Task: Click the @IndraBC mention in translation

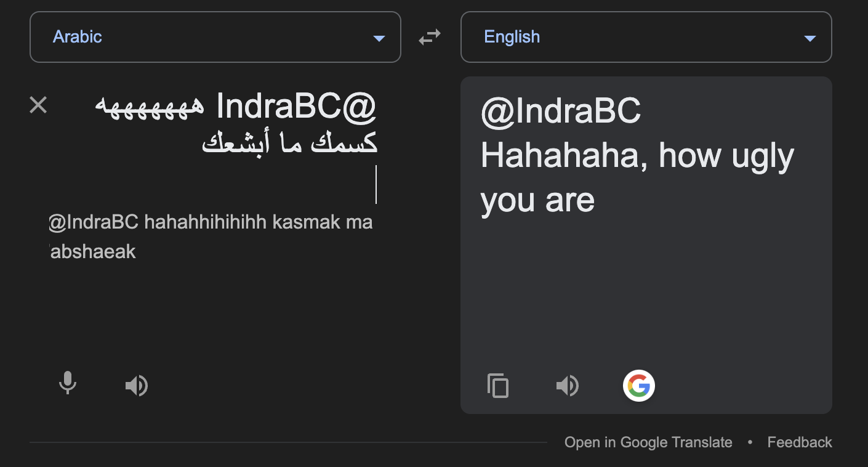Action: point(561,112)
